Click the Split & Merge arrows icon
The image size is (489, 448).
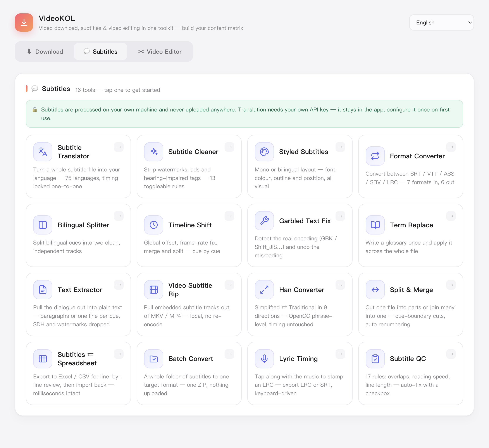(375, 290)
